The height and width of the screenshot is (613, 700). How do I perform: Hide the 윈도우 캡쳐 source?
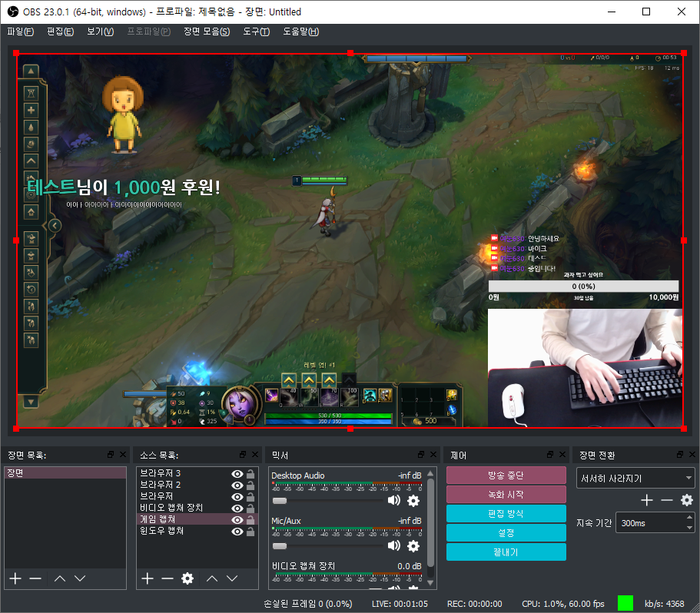pyautogui.click(x=237, y=532)
